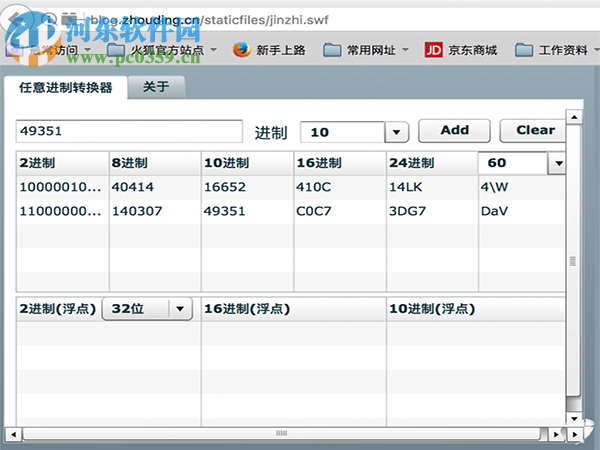The image size is (600, 450).
Task: Click the Add button
Action: [x=454, y=130]
